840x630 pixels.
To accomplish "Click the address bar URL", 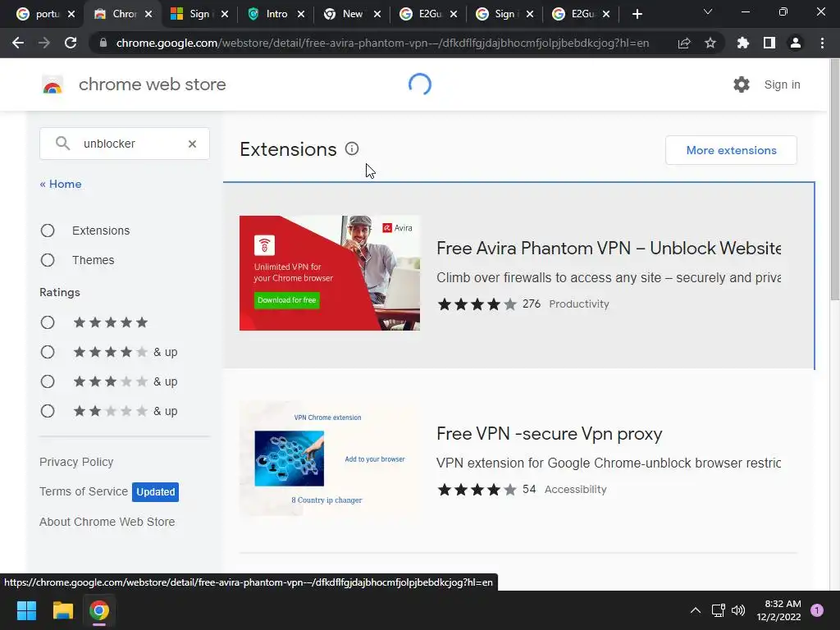I will (382, 43).
